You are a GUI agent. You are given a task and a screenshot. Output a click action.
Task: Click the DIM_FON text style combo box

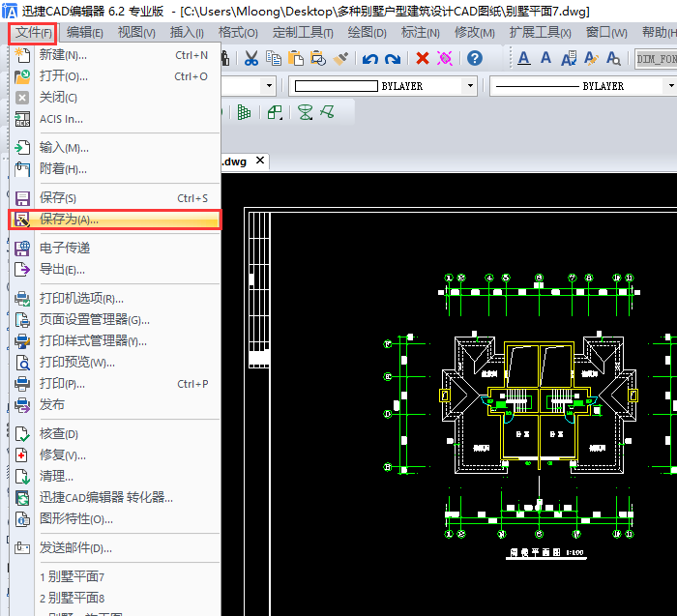[656, 59]
